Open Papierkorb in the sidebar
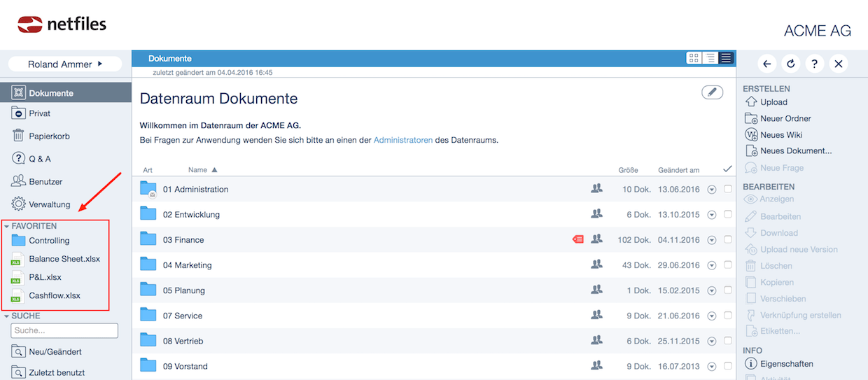The width and height of the screenshot is (868, 380). pos(49,136)
